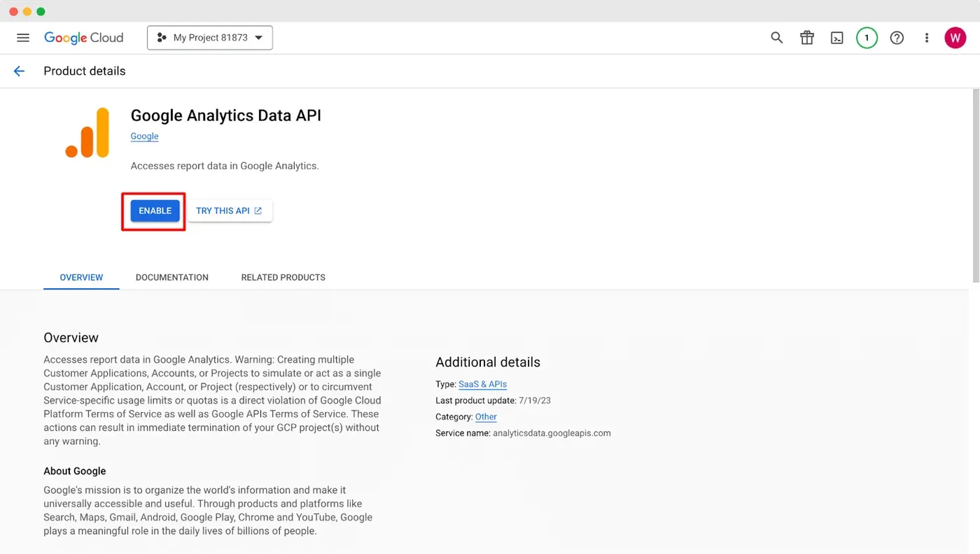
Task: Click the About Google heading
Action: click(75, 471)
